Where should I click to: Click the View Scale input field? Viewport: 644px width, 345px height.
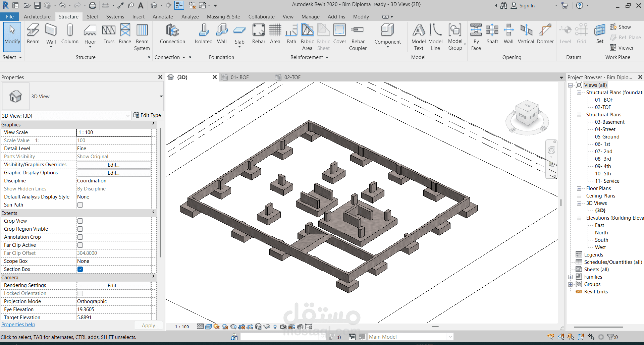tap(114, 132)
